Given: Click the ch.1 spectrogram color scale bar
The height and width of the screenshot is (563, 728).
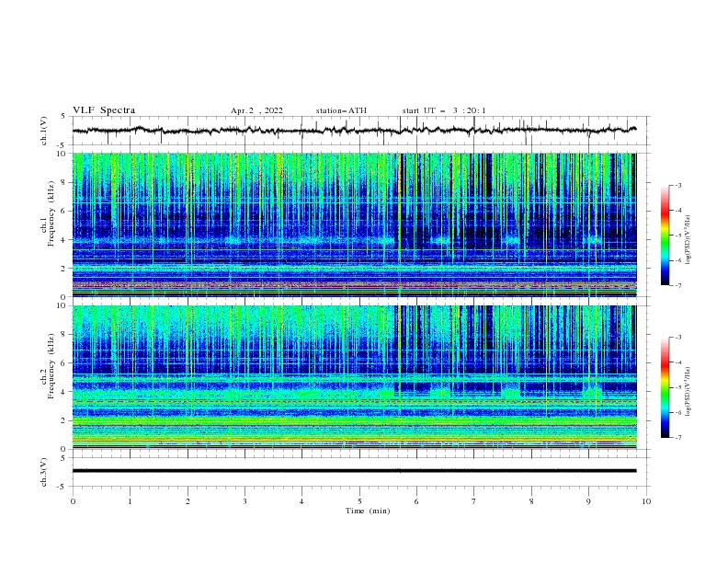Looking at the screenshot, I should pyautogui.click(x=665, y=236).
